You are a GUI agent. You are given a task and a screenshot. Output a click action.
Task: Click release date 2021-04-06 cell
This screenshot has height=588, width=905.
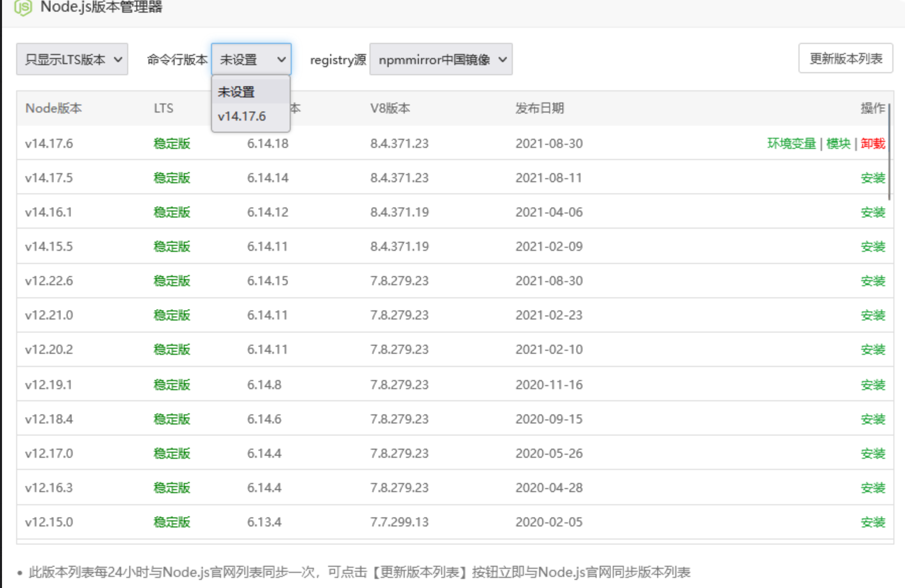[549, 212]
